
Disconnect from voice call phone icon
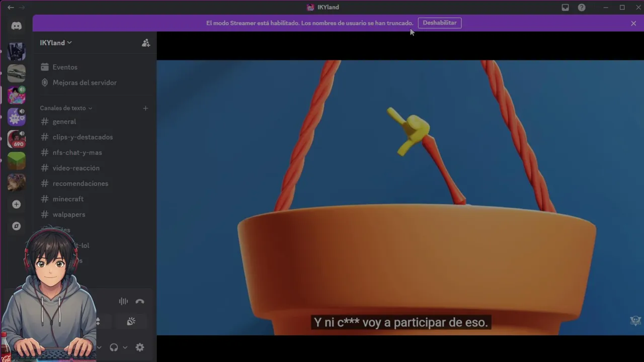tap(140, 301)
